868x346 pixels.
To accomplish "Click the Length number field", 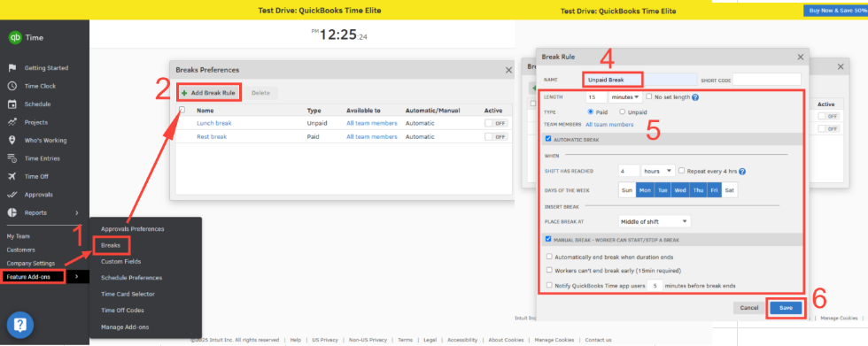I will tap(595, 97).
